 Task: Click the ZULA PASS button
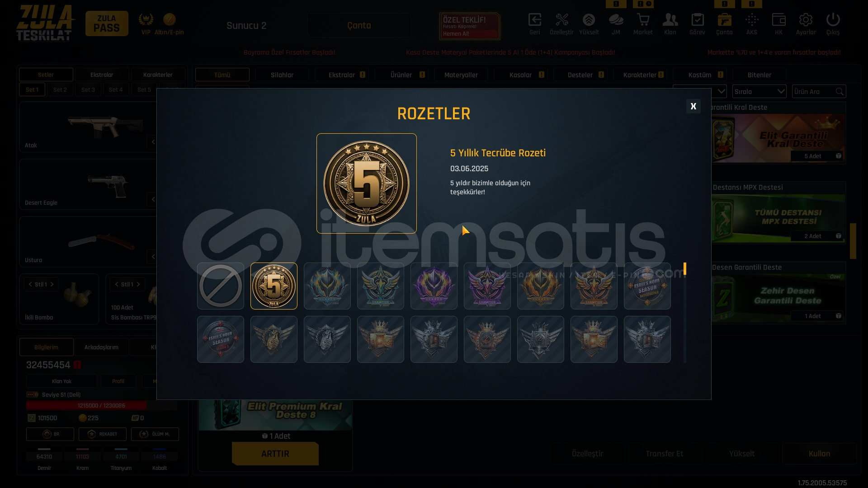pos(107,23)
